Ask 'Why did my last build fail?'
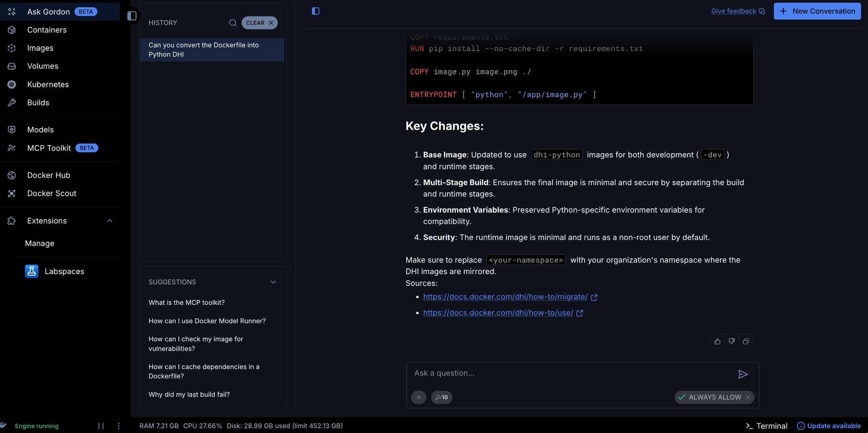 tap(189, 395)
